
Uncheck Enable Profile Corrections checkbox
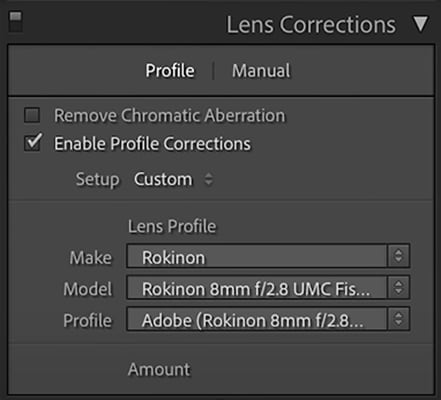click(32, 143)
